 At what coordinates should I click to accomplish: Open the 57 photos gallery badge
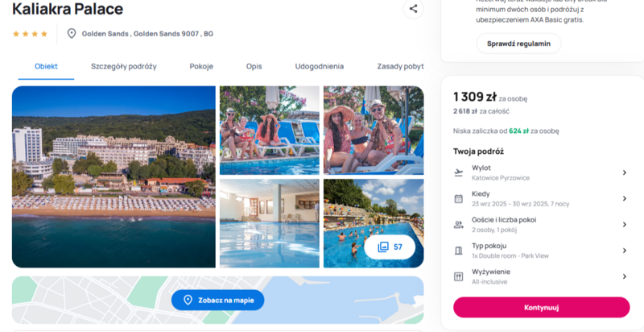[x=390, y=247]
